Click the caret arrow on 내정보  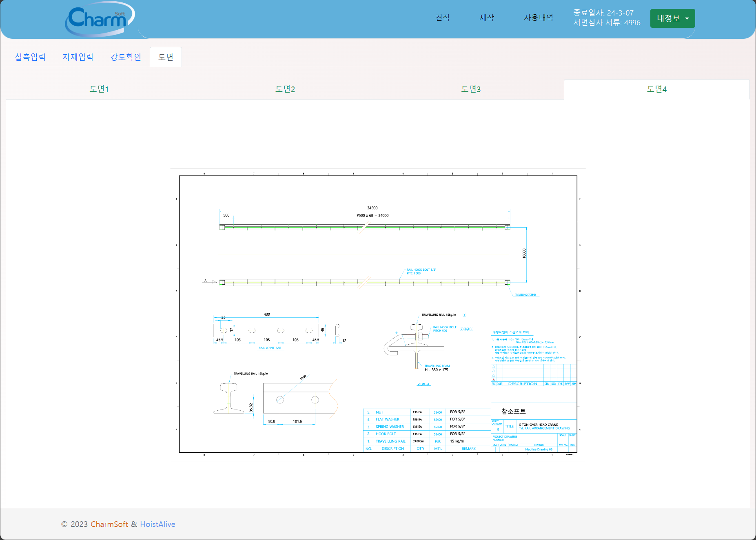[x=687, y=18]
